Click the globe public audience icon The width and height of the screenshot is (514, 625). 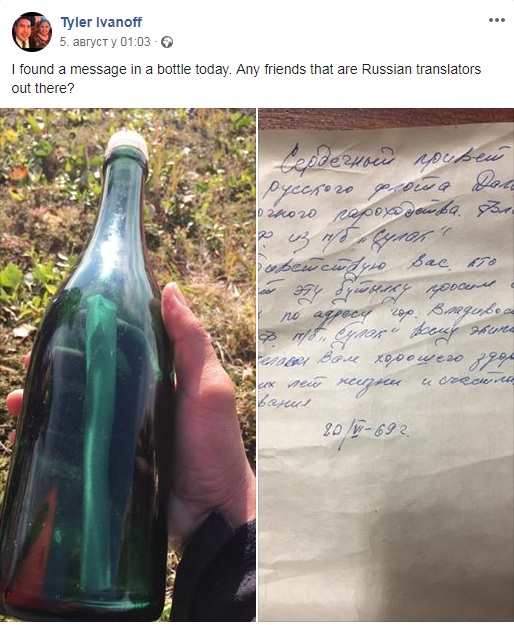(x=167, y=42)
